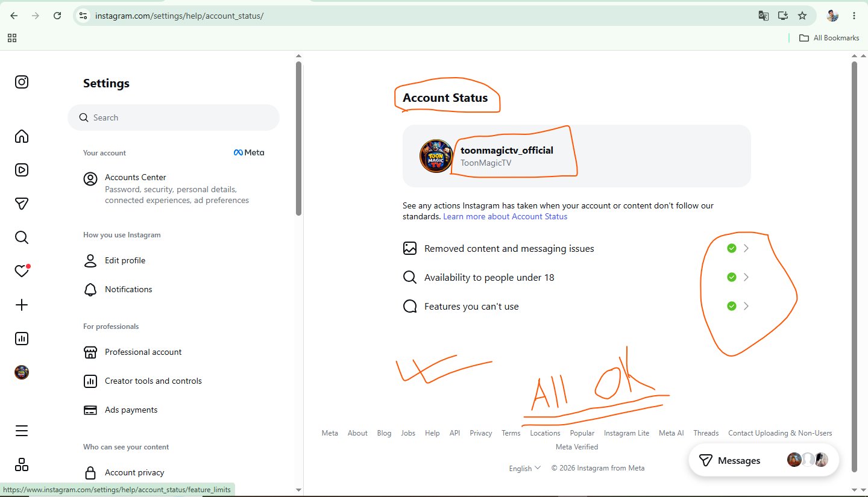The height and width of the screenshot is (497, 868).
Task: Open API footer link
Action: point(455,433)
